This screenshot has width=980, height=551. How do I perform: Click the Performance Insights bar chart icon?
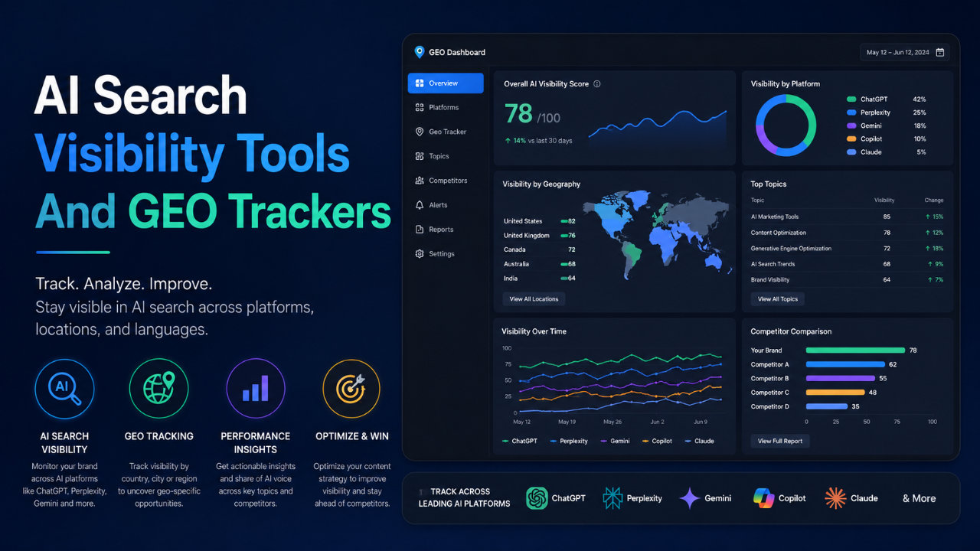[256, 389]
